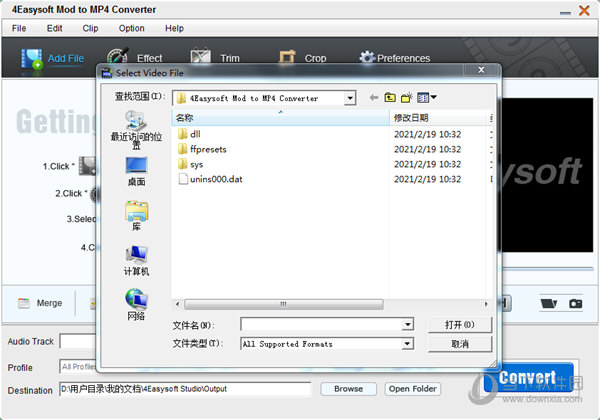Expand the file name (文件名) dropdown arrow
This screenshot has height=420, width=600.
[408, 325]
